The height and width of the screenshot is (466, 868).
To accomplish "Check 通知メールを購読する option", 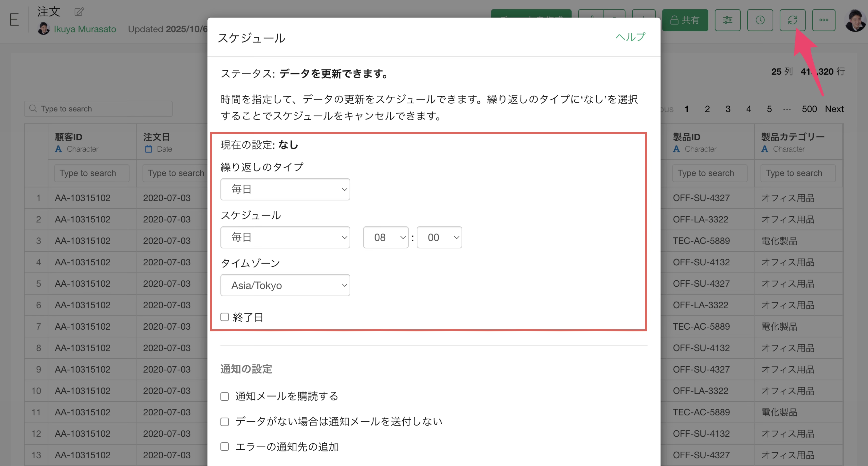I will [224, 396].
